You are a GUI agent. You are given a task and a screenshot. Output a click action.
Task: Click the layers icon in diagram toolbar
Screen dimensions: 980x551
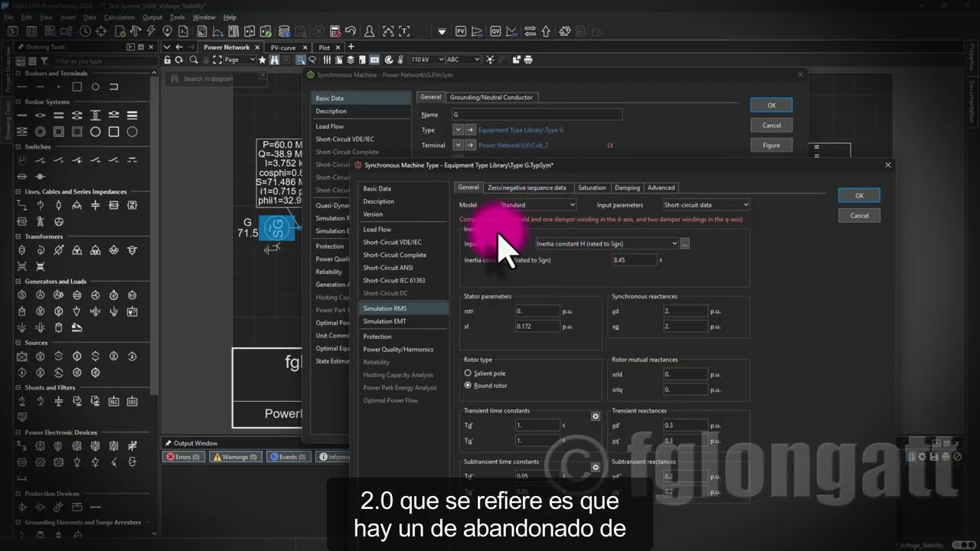351,60
